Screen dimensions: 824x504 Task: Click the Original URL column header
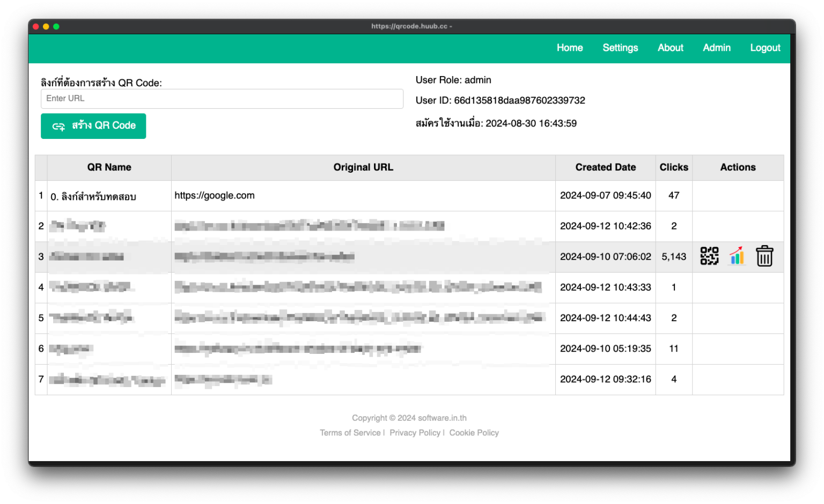363,167
